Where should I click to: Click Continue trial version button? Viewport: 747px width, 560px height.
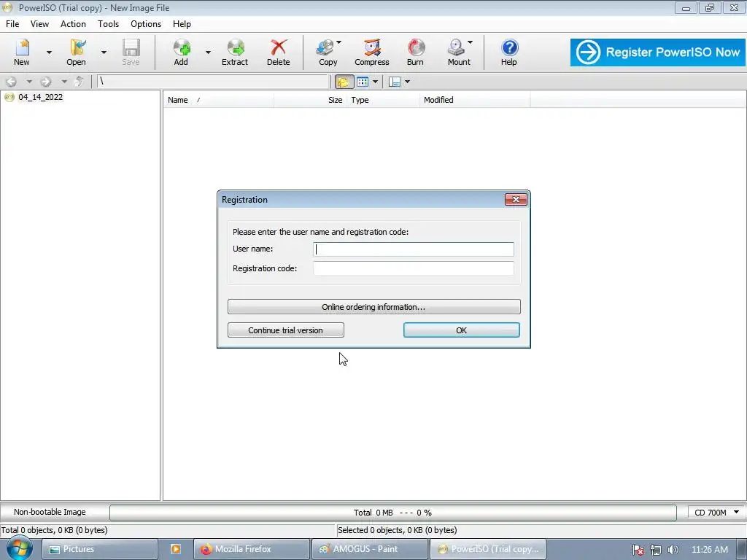click(286, 330)
